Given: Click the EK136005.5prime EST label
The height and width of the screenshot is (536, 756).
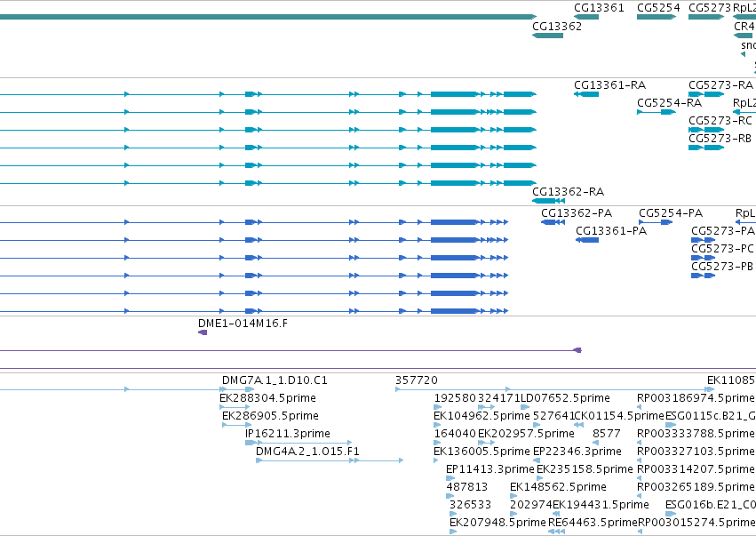Looking at the screenshot, I should [481, 451].
